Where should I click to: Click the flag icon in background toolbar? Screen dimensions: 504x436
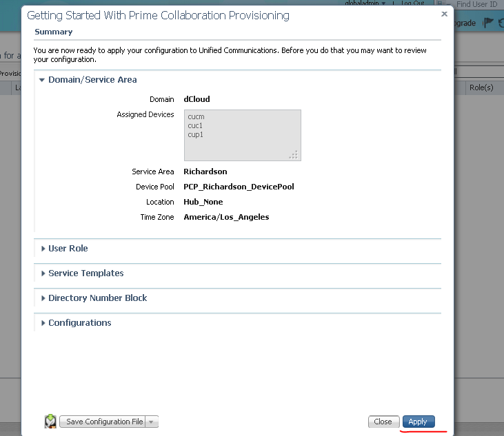488,23
